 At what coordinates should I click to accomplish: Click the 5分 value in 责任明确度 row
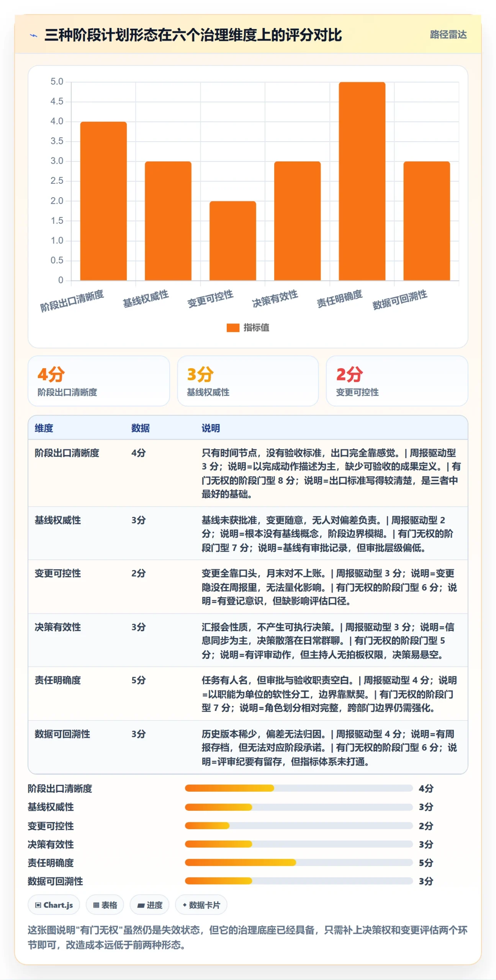click(138, 680)
